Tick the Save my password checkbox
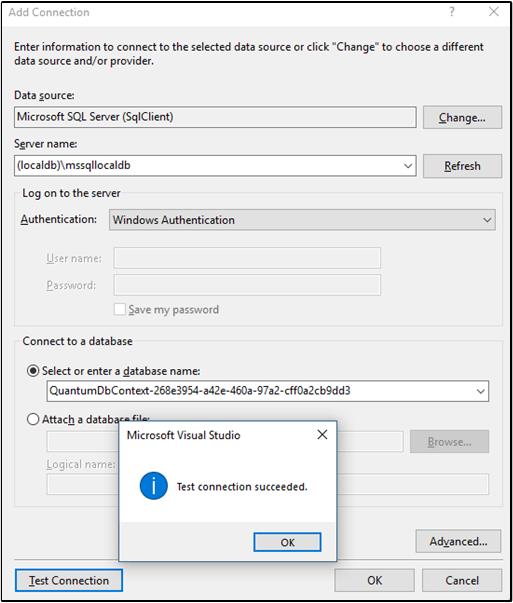 (x=120, y=309)
